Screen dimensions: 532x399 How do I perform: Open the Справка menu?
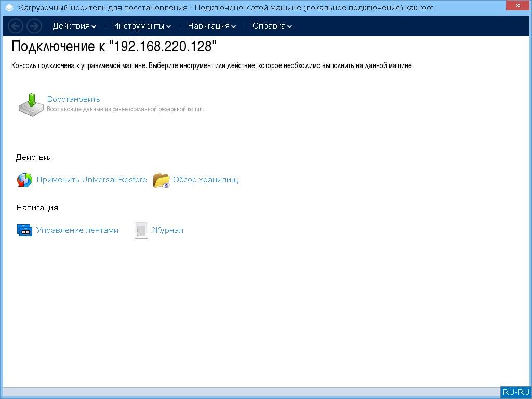272,26
